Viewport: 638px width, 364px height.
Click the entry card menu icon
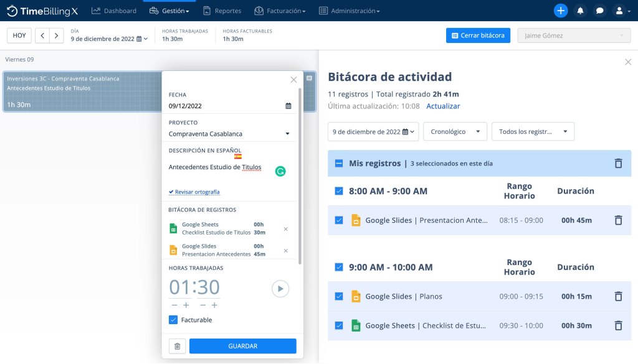point(309,78)
